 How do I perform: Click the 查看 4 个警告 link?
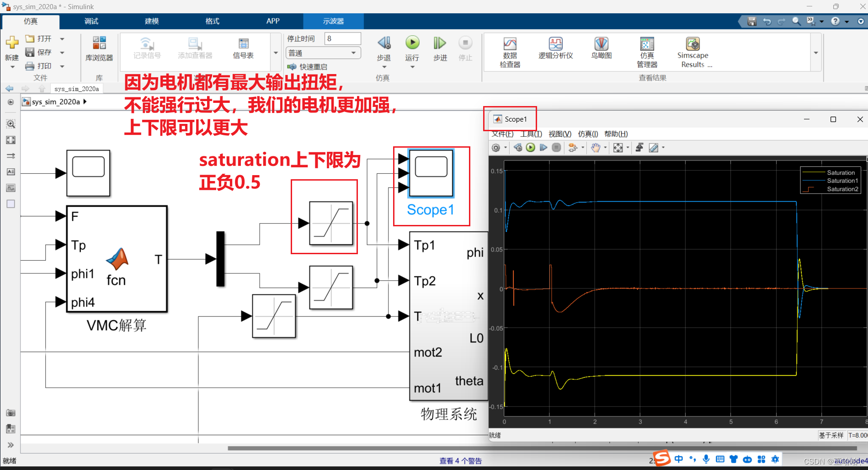pos(460,461)
